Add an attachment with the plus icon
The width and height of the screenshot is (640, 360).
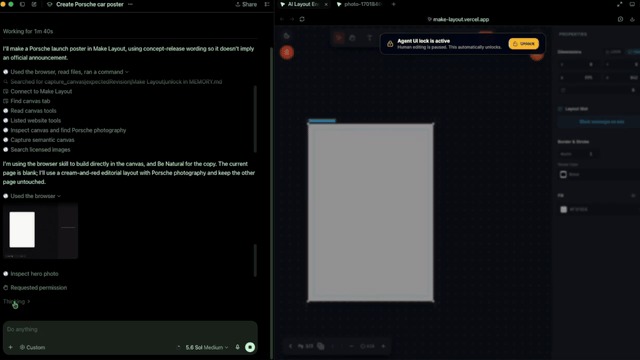pyautogui.click(x=11, y=347)
